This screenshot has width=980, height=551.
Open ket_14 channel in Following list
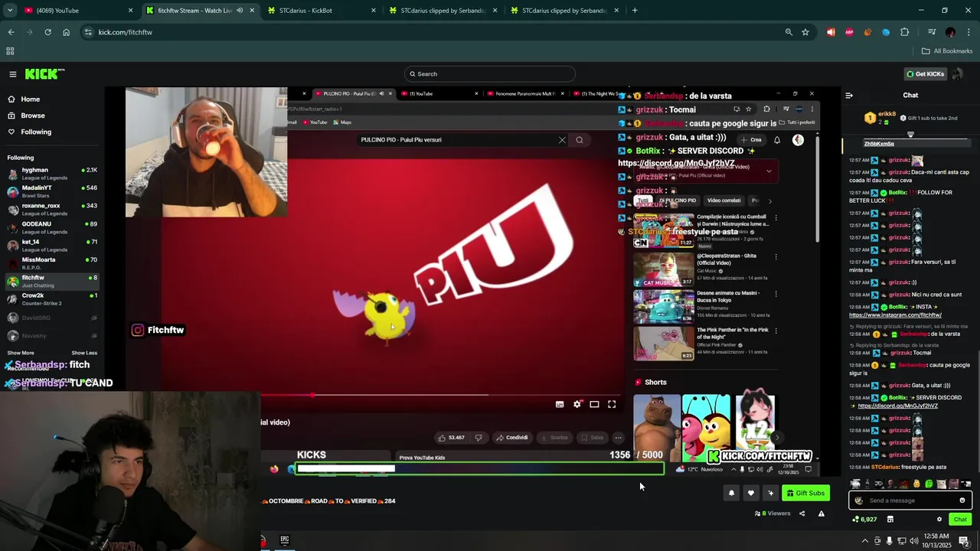pyautogui.click(x=52, y=246)
